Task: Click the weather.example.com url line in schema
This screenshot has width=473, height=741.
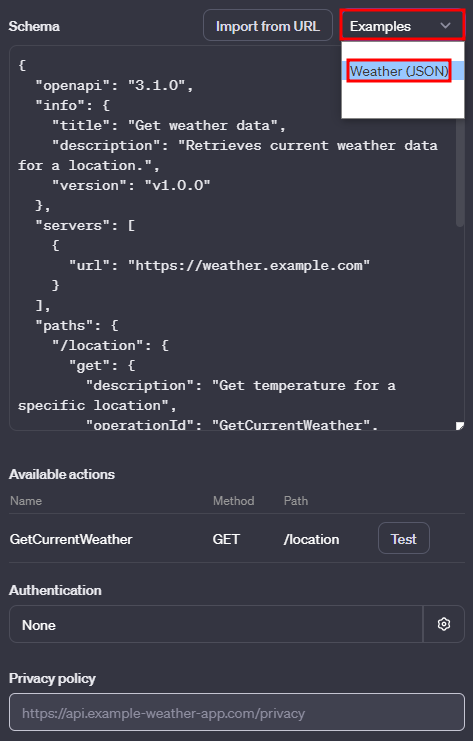Action: click(x=219, y=266)
